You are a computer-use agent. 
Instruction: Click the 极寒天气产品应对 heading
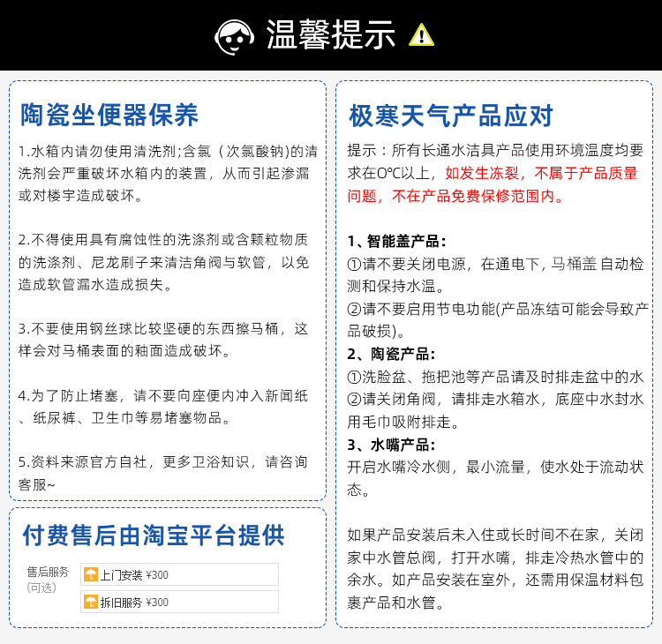(x=451, y=116)
